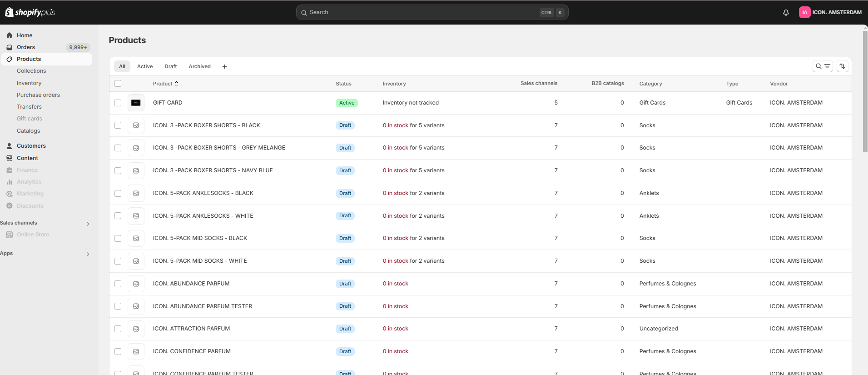Open ICON. CONFIDENCE PARFUM product
The image size is (868, 375).
[x=192, y=351]
